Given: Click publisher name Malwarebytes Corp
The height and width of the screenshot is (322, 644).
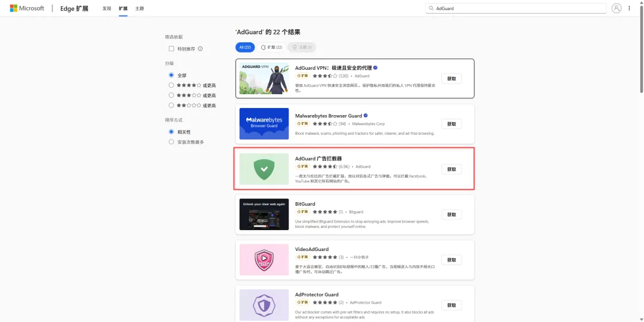Looking at the screenshot, I should 369,123.
